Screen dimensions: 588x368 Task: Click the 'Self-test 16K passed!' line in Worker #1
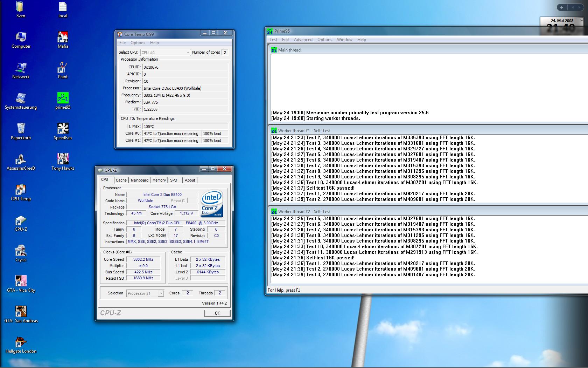click(313, 188)
